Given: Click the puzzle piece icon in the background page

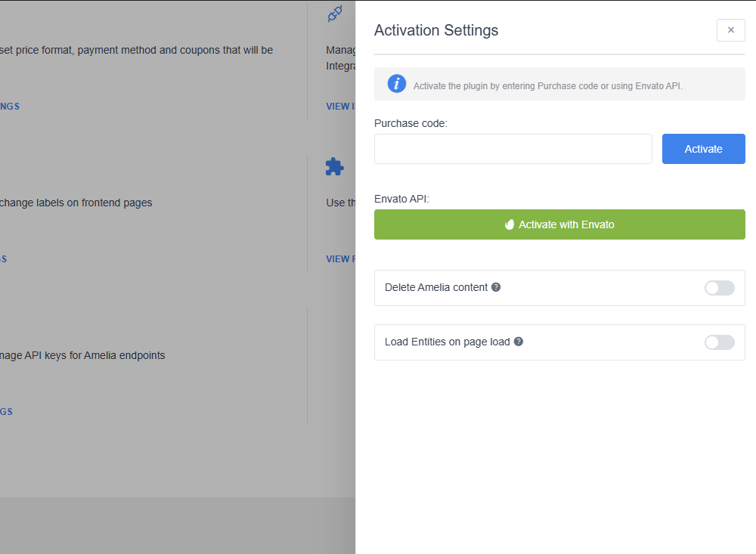Looking at the screenshot, I should 335,167.
